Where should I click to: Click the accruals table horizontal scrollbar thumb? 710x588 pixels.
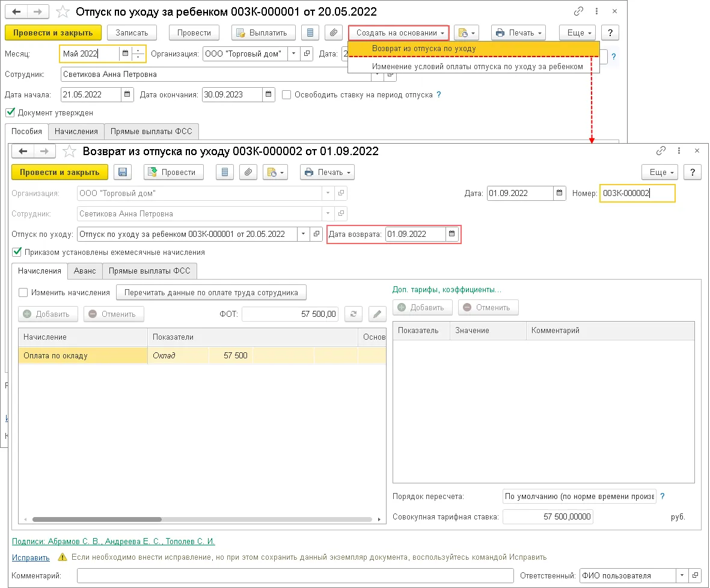click(97, 519)
